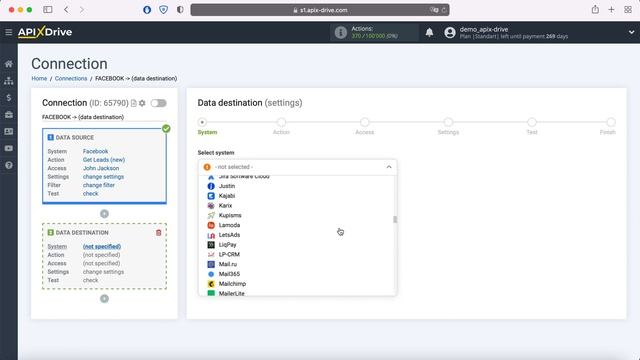Select Kupisms from the system list

tap(297, 216)
